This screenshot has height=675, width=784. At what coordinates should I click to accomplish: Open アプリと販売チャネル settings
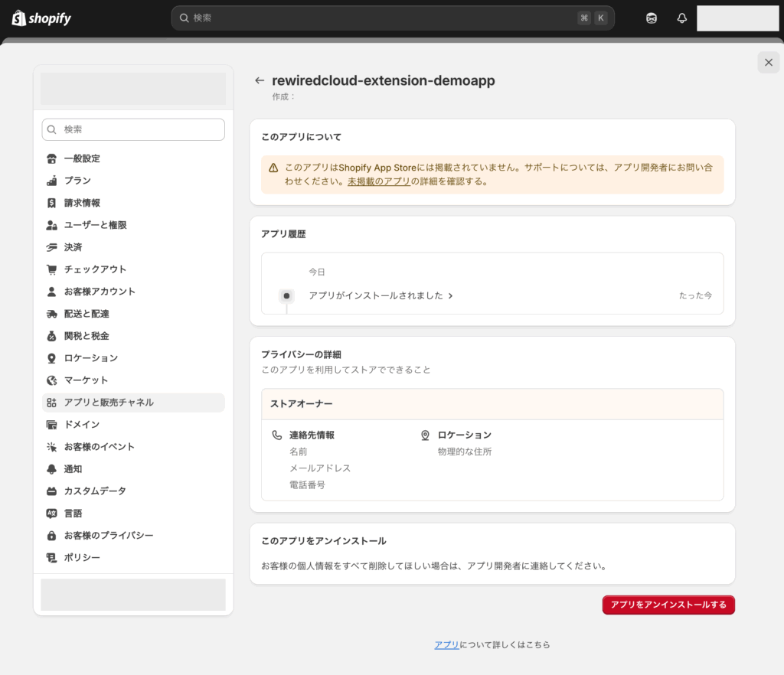click(133, 403)
